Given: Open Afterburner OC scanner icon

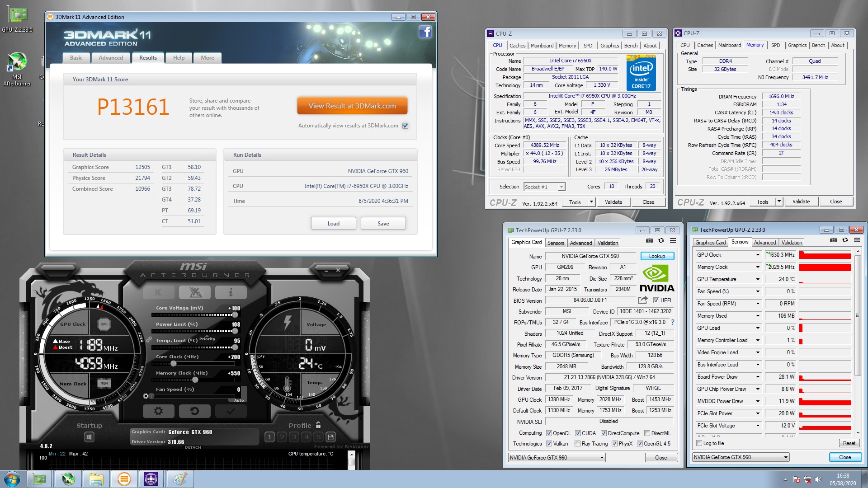Looking at the screenshot, I should point(195,292).
